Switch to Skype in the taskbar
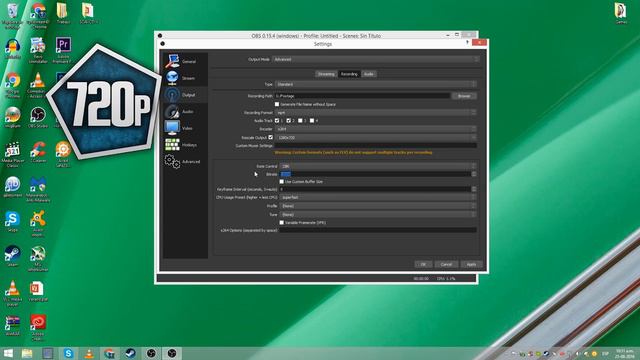Viewport: 640px width, 360px height. point(69,353)
